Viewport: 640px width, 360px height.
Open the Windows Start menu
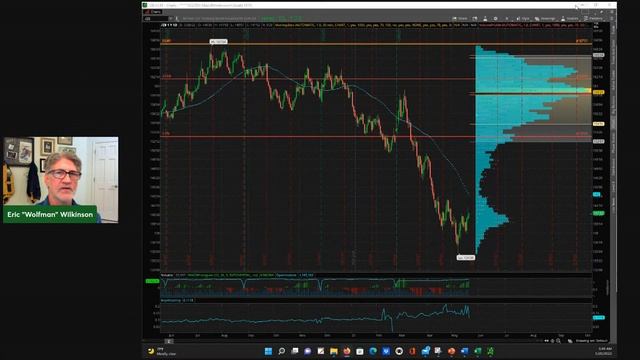click(x=268, y=351)
